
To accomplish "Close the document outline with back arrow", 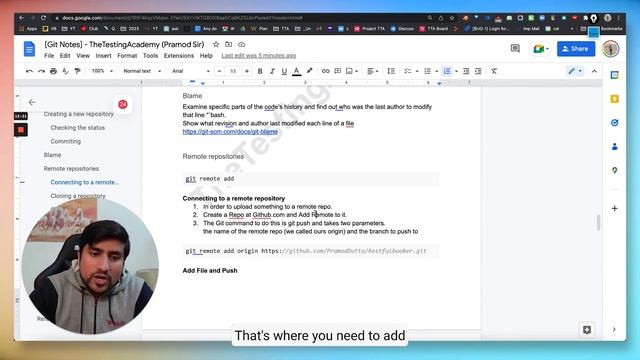I will coord(32,102).
